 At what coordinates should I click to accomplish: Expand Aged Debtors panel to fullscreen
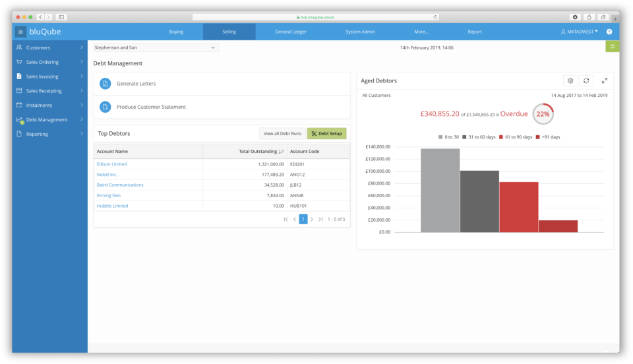point(605,80)
